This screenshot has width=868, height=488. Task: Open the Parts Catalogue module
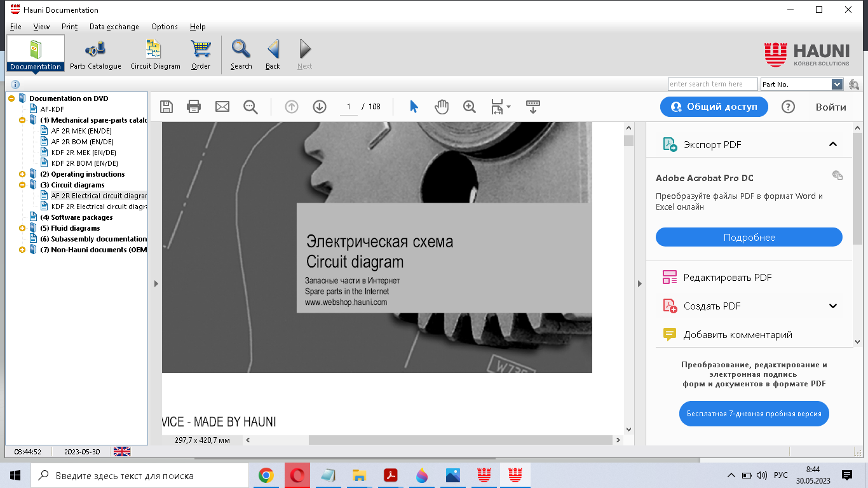click(x=95, y=54)
